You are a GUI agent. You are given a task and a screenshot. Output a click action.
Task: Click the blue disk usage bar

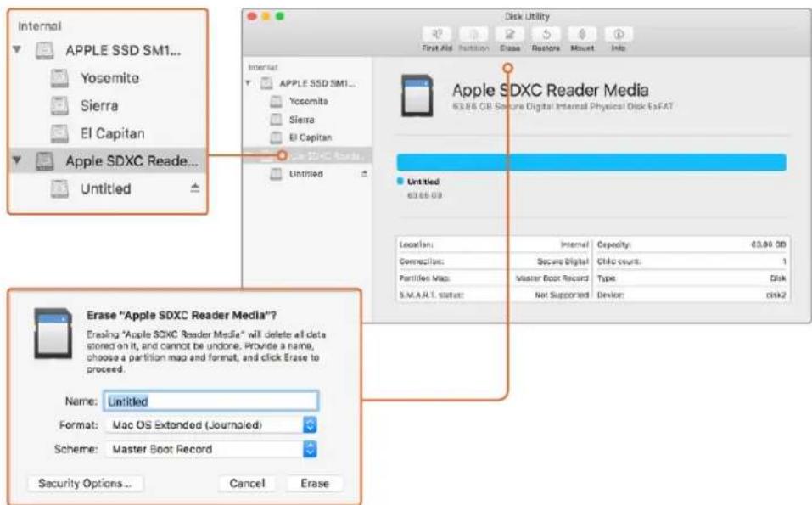pos(591,162)
